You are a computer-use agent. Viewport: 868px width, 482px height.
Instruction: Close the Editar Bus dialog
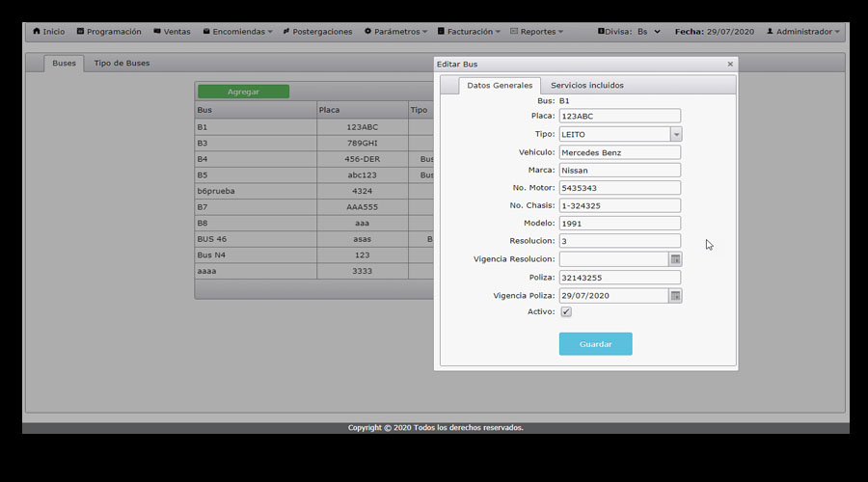730,65
